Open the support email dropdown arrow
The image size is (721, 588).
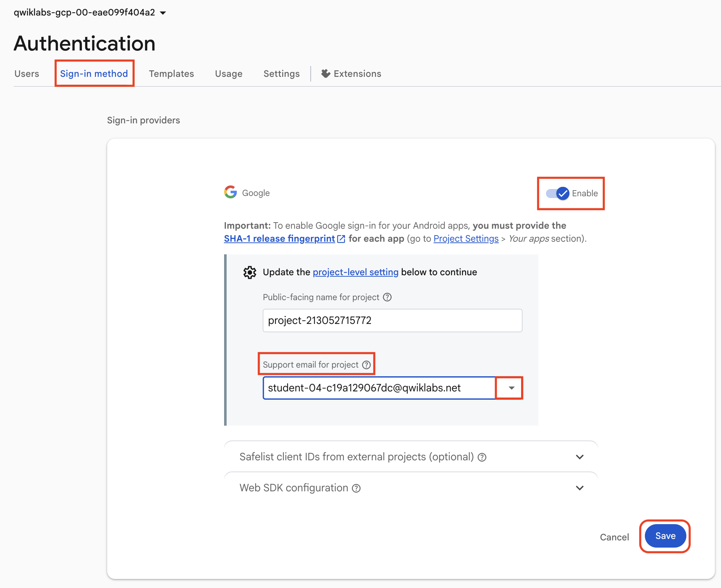[x=511, y=388]
